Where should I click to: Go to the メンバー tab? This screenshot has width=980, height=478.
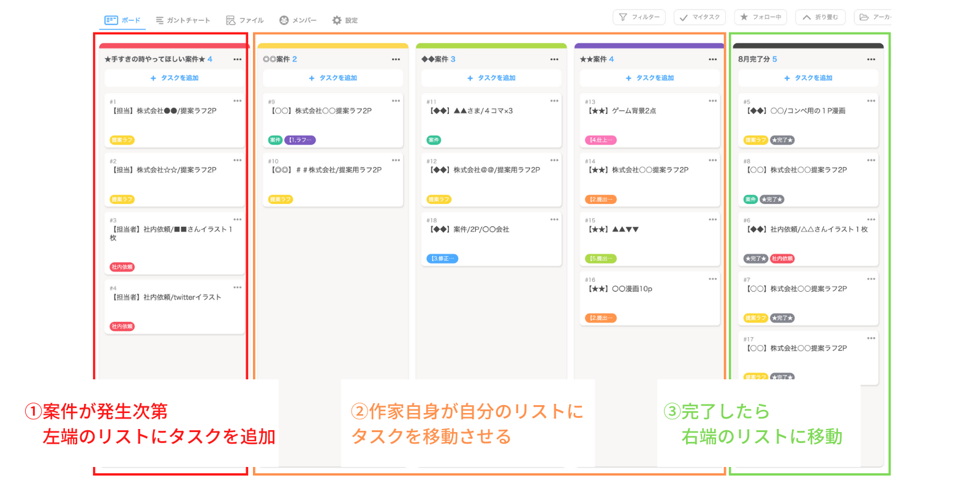pos(298,20)
